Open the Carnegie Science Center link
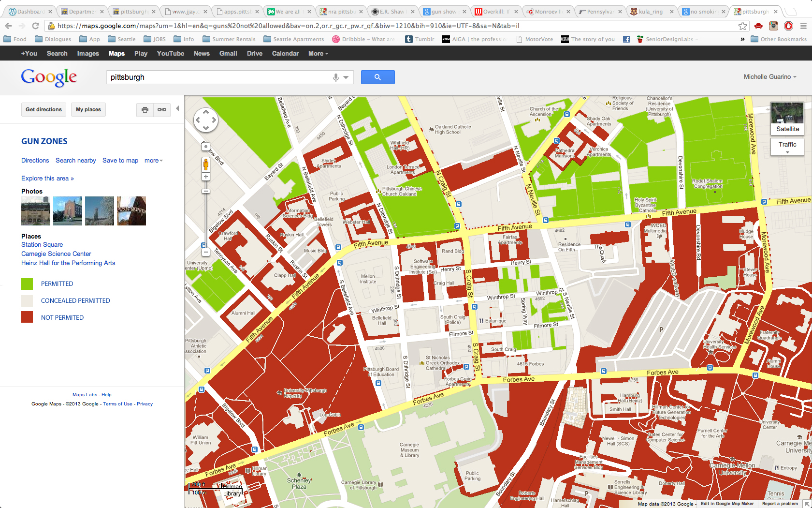The image size is (812, 508). click(x=56, y=254)
